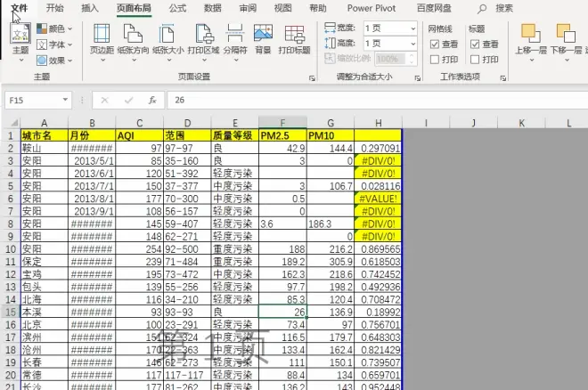588x390 pixels.
Task: Toggle Headings View (查看) checkbox
Action: (x=475, y=45)
